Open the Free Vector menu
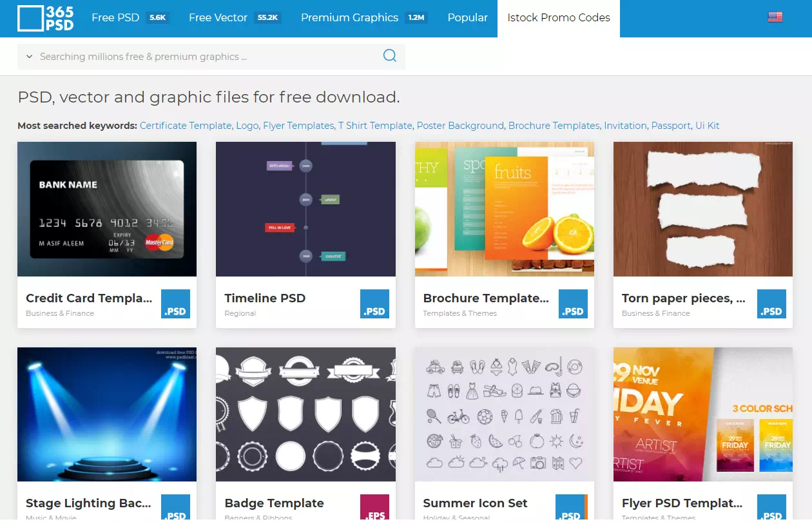Screen dimensions: 812x524 pos(218,18)
